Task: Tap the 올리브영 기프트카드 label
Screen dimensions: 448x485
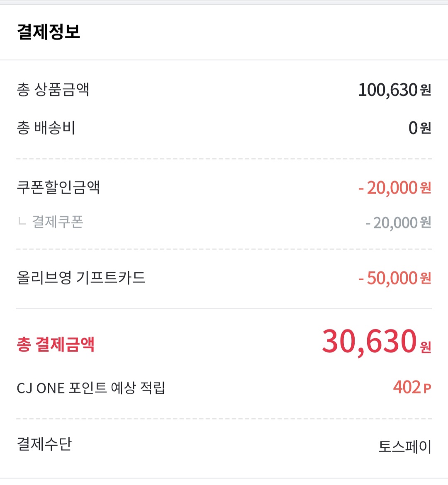Action: point(81,277)
